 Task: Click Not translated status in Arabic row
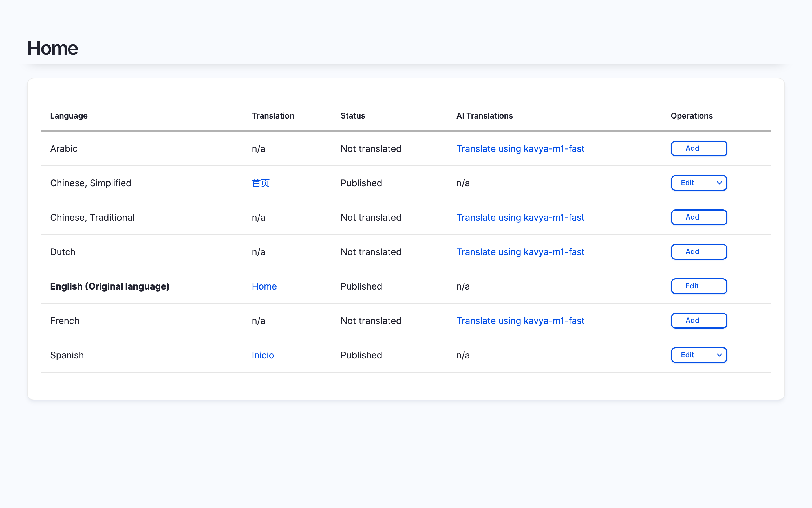[371, 148]
